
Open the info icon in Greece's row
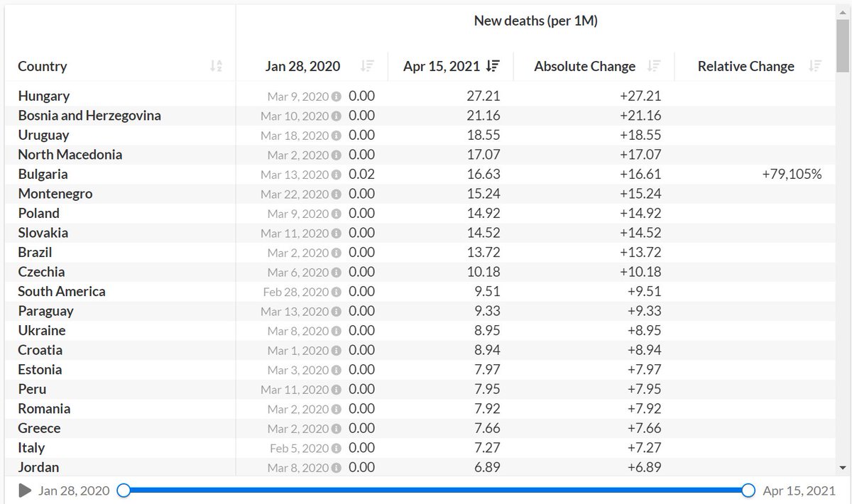pyautogui.click(x=336, y=429)
